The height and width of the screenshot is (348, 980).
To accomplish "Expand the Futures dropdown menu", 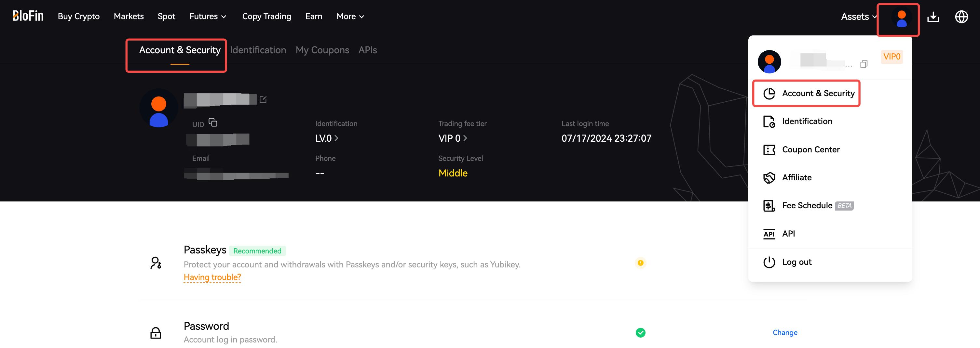I will [x=208, y=16].
